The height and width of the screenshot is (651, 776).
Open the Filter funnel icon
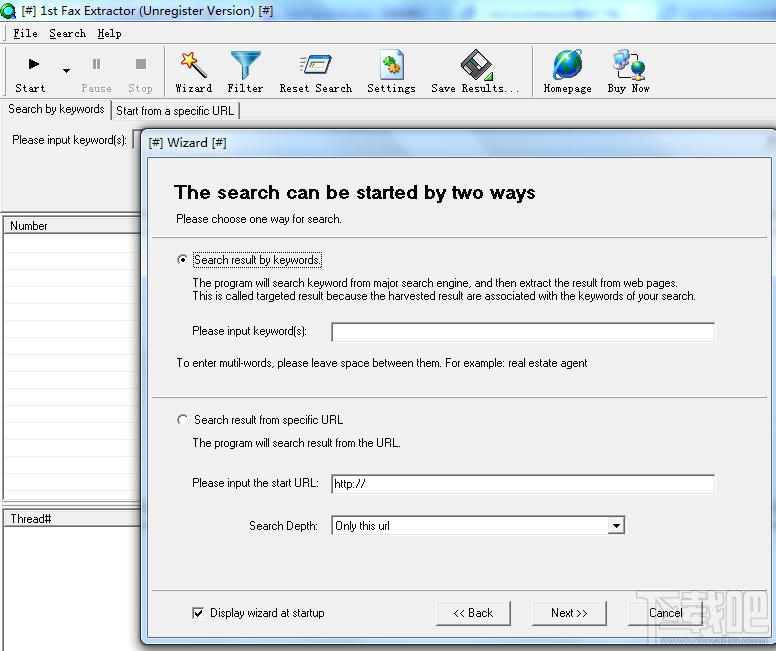[245, 65]
